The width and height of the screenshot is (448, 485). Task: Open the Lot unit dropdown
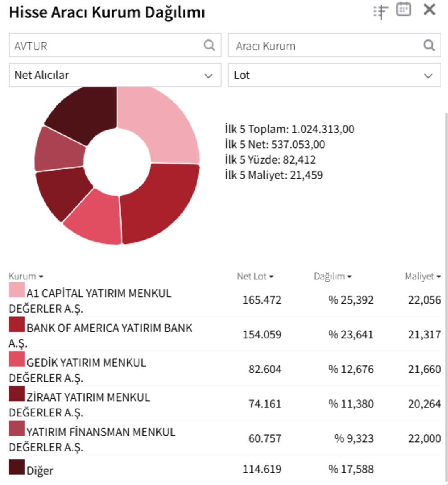[x=334, y=76]
